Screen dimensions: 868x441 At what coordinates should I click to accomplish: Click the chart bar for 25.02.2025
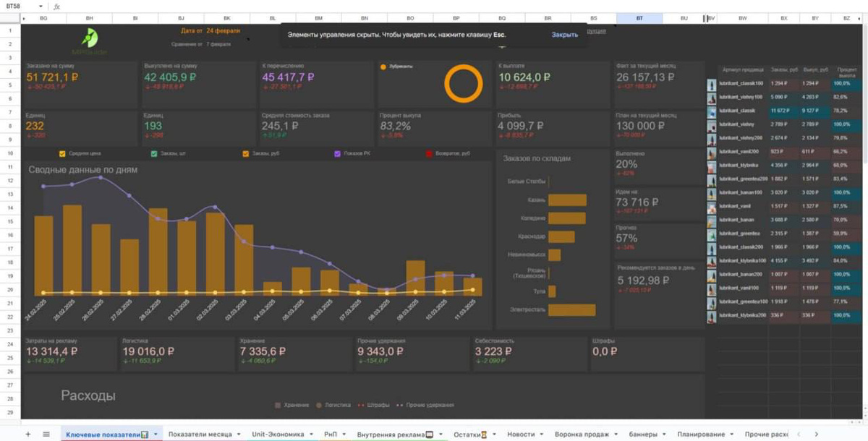click(x=72, y=250)
